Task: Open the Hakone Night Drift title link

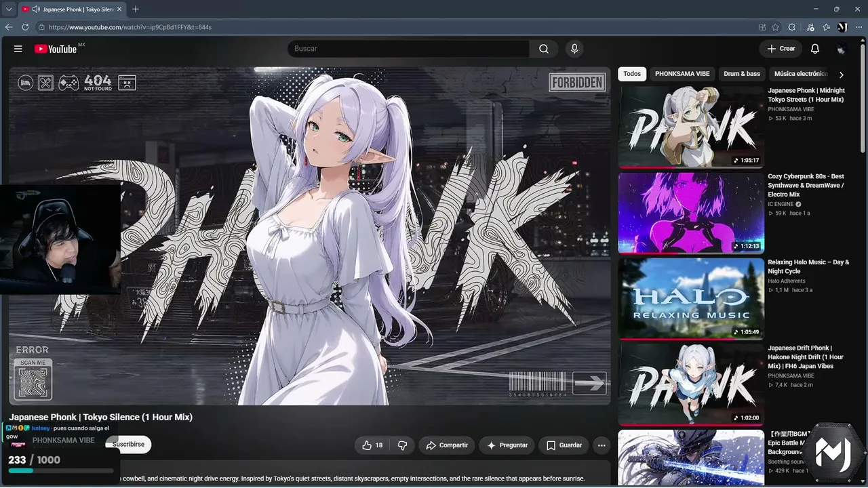Action: click(x=806, y=357)
